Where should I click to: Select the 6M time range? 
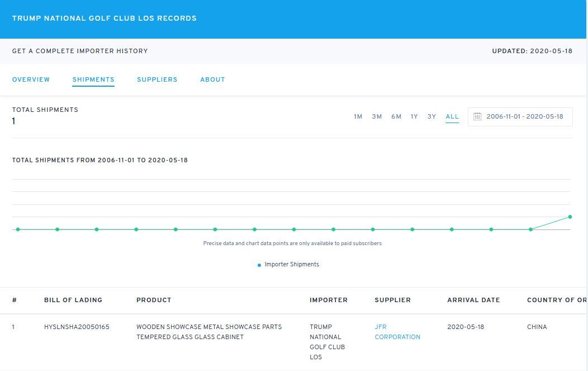[396, 116]
